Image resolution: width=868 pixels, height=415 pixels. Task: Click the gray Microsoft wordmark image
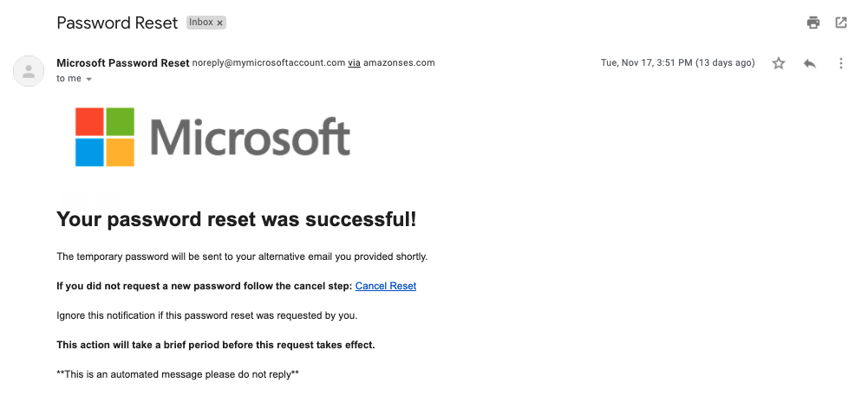[x=250, y=136]
